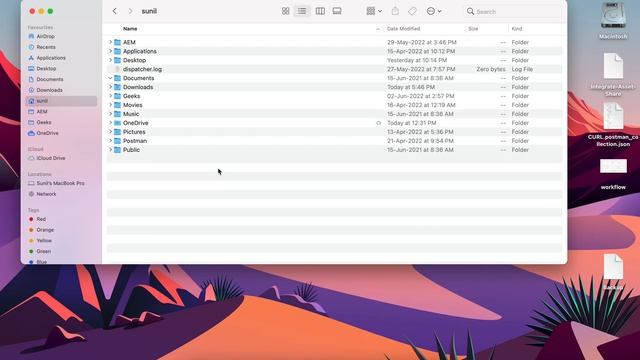Select sunil home folder in sidebar

(x=61, y=101)
